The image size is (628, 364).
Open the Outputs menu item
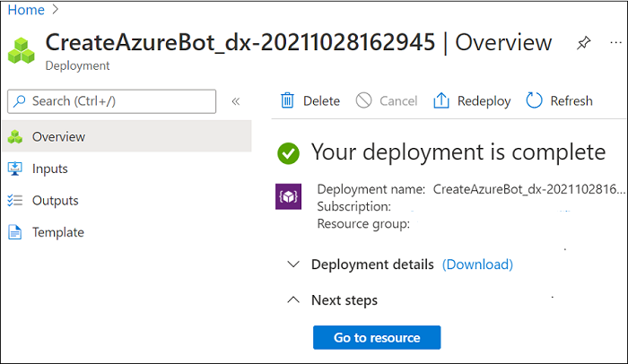[x=55, y=201]
